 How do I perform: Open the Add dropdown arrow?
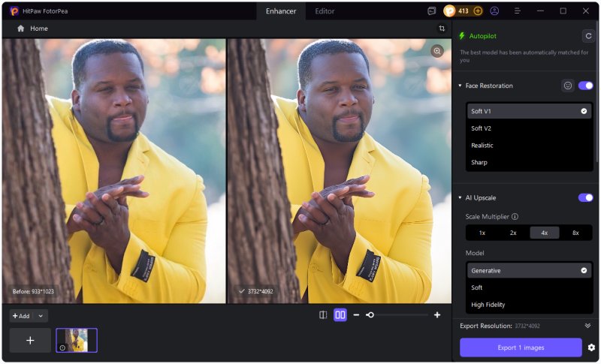[41, 316]
